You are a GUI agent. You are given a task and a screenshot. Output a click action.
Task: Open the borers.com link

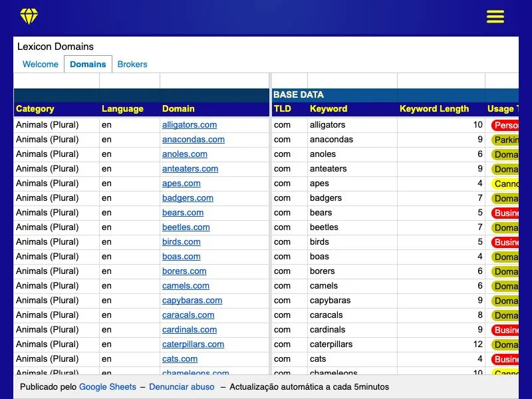pos(184,271)
